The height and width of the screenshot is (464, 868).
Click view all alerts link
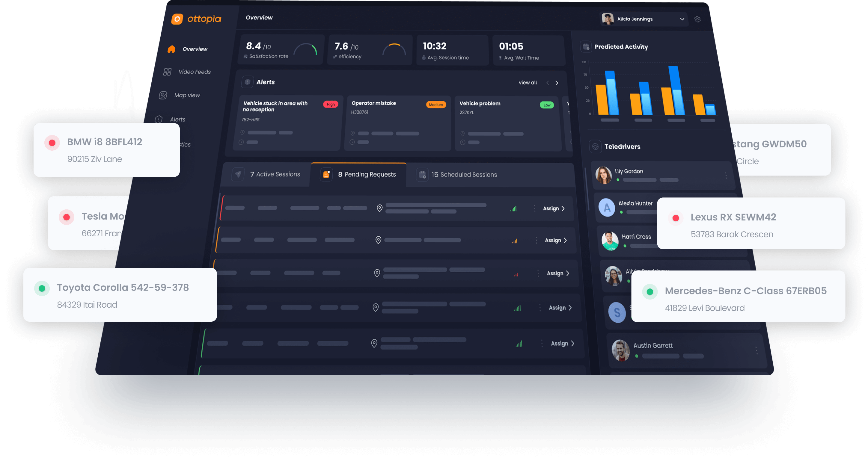tap(527, 82)
